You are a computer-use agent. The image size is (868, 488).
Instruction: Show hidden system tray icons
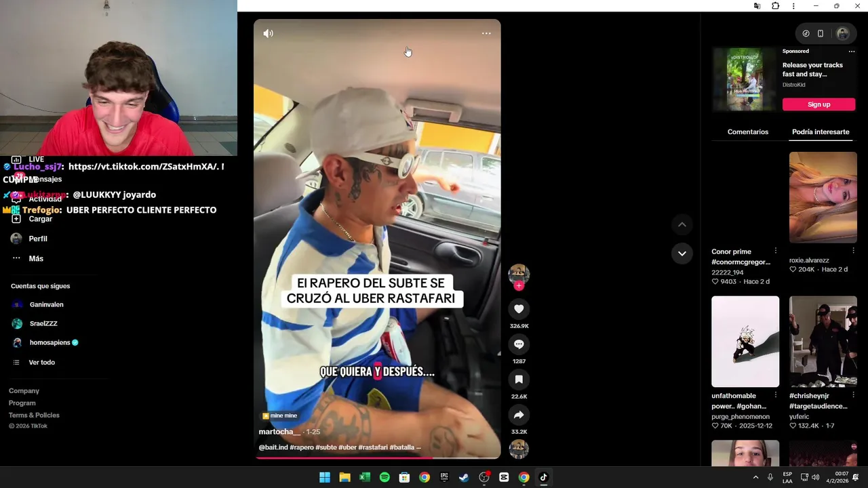pyautogui.click(x=755, y=477)
